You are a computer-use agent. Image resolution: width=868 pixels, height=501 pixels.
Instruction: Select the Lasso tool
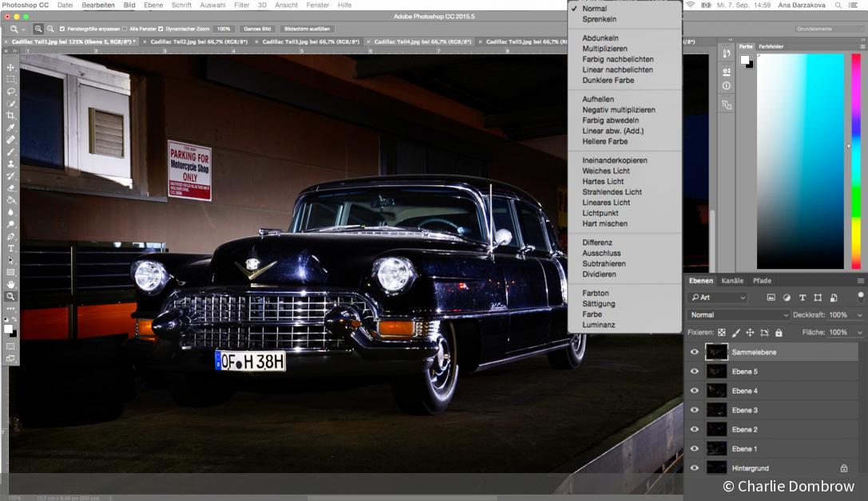[10, 91]
